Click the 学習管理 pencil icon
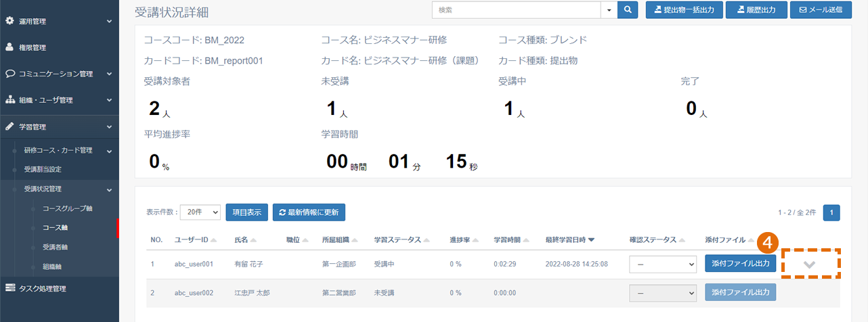The width and height of the screenshot is (868, 322). coord(9,126)
